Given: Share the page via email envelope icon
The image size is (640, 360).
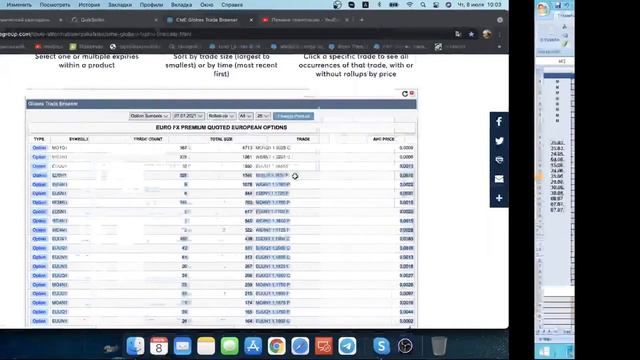Looking at the screenshot, I should coord(499,179).
